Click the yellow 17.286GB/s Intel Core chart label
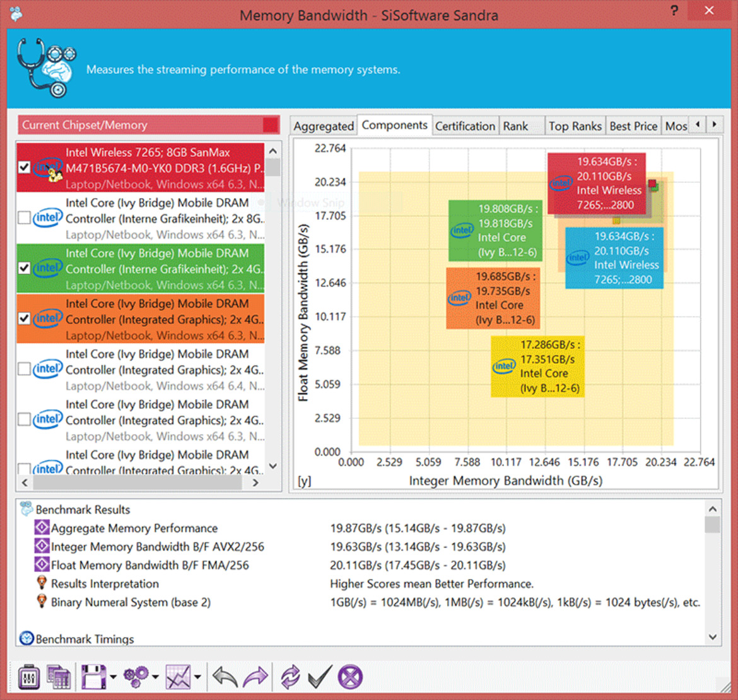The image size is (738, 700). click(x=538, y=366)
